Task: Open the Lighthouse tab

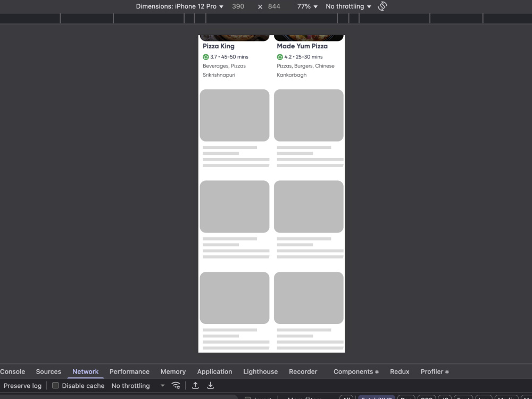Action: (261, 371)
